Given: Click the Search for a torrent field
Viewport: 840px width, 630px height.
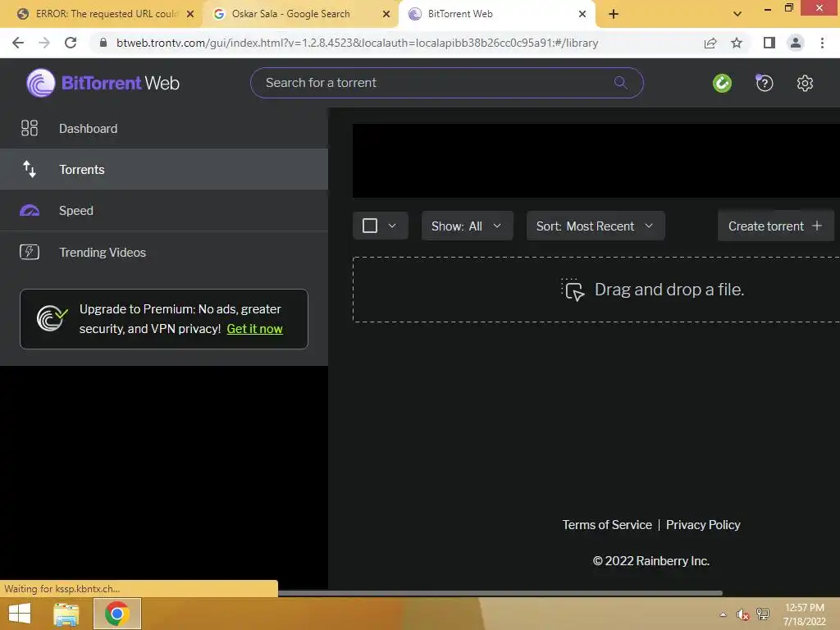Looking at the screenshot, I should pos(447,83).
